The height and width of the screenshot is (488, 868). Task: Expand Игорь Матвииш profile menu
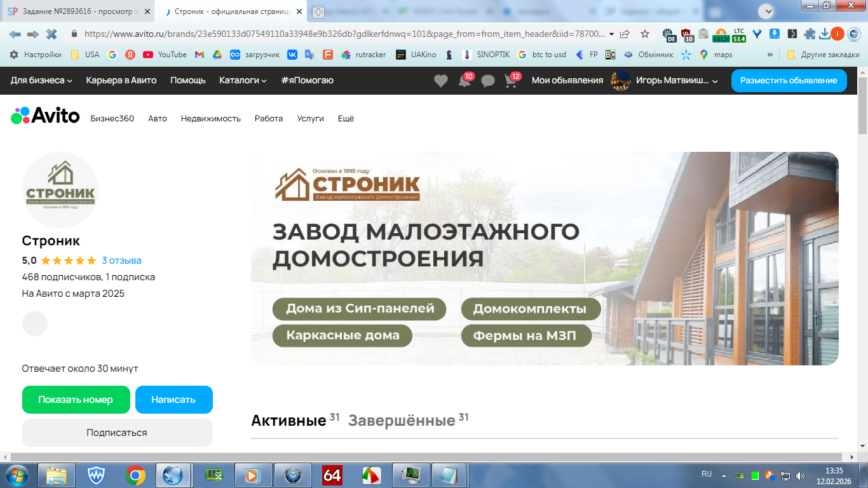664,80
